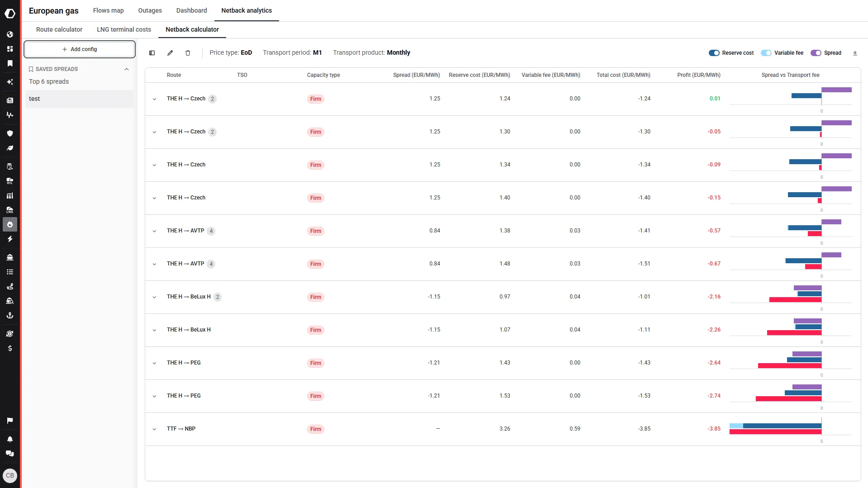Open the Dashboard tab

[192, 10]
